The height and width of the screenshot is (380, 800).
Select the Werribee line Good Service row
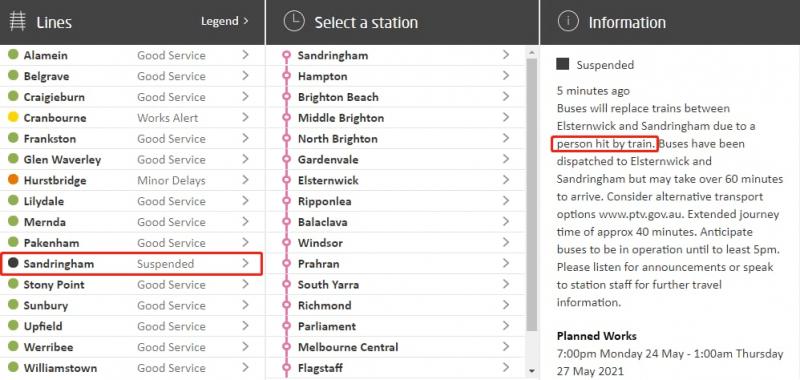click(132, 347)
